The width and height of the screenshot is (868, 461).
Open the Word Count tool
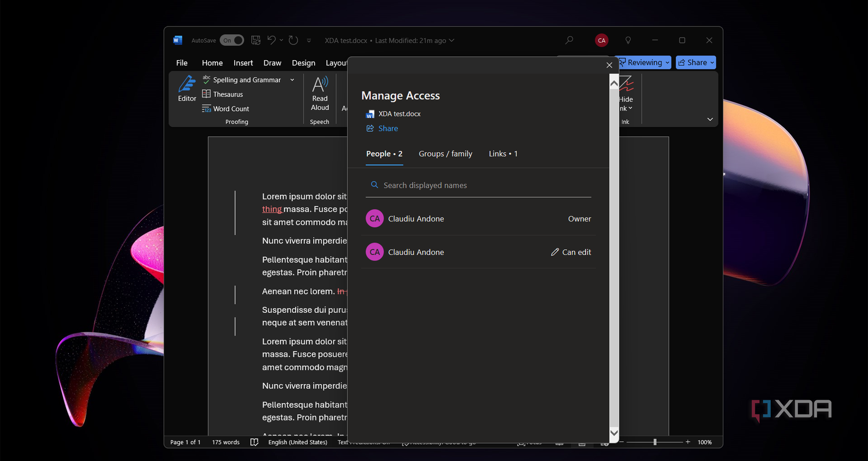[225, 109]
